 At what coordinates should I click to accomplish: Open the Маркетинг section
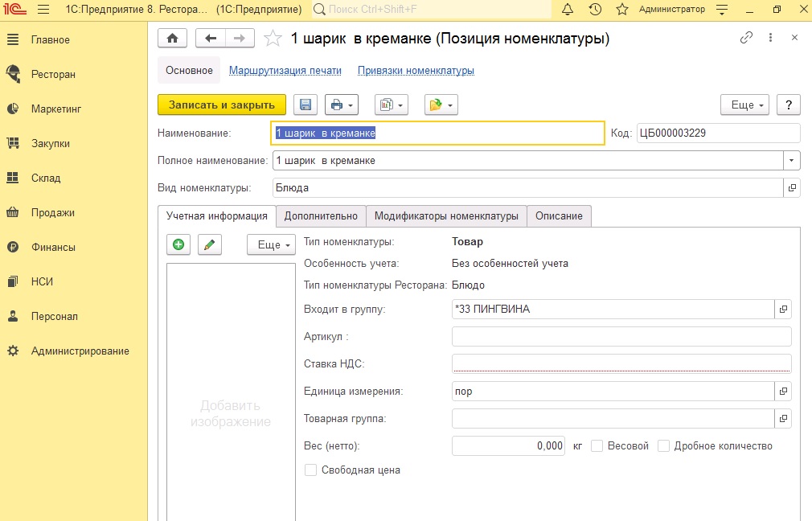pyautogui.click(x=56, y=109)
